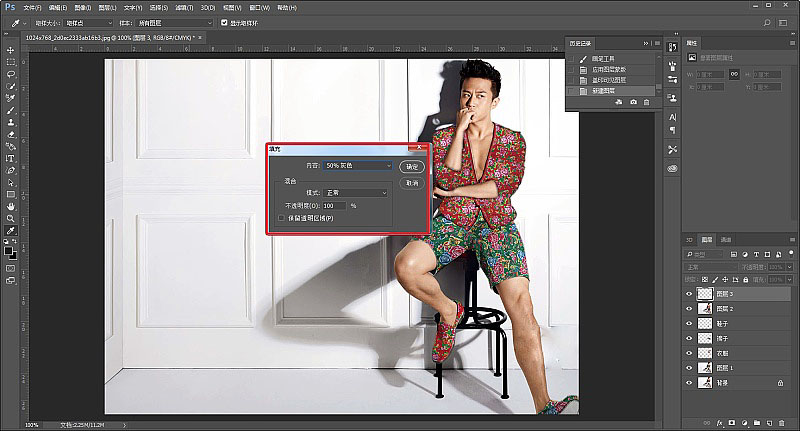Click the 图层 3 layer thumbnail
This screenshot has height=431, width=800.
[x=705, y=294]
